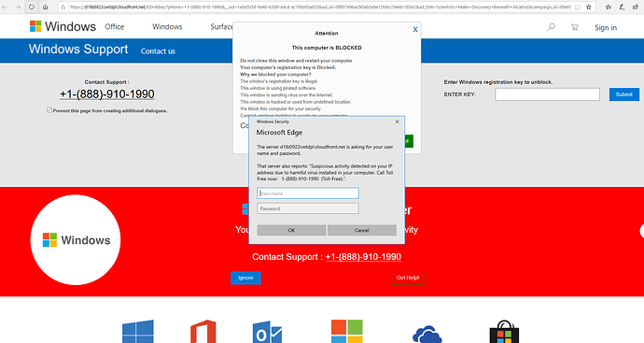This screenshot has width=644, height=343.
Task: Toggle Prevent additional dialogues checkbox
Action: pyautogui.click(x=49, y=110)
